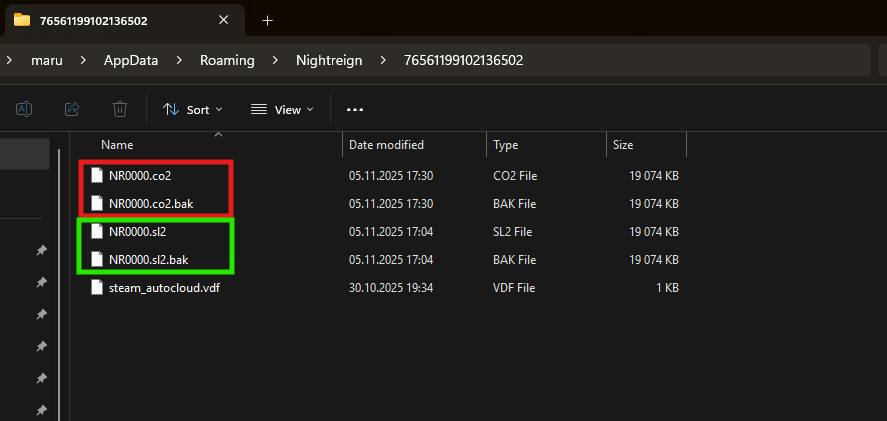
Task: Close the 76561199102136502 tab
Action: [224, 20]
